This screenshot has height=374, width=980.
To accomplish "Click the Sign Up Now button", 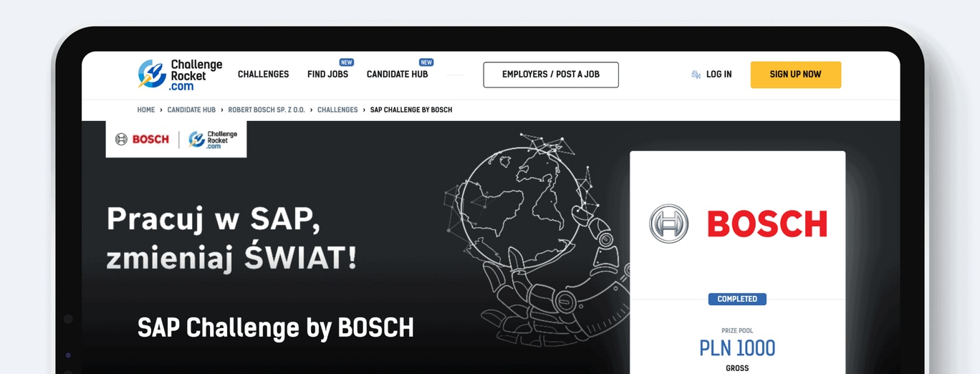I will pos(796,75).
